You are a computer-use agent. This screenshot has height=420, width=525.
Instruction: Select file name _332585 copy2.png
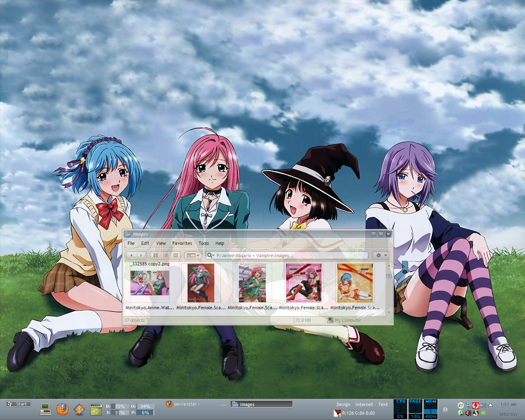[x=149, y=264]
